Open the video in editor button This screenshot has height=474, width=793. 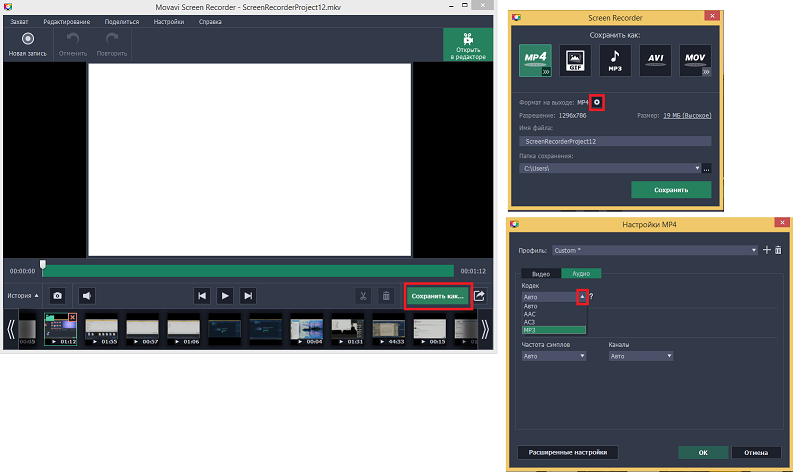click(468, 45)
